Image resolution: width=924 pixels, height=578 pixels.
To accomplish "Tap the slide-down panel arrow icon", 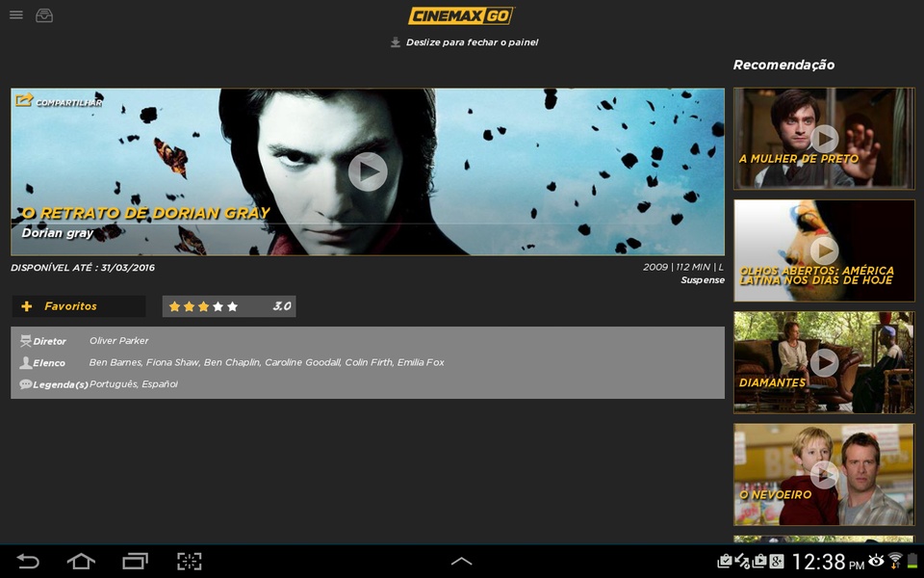I will (x=396, y=42).
